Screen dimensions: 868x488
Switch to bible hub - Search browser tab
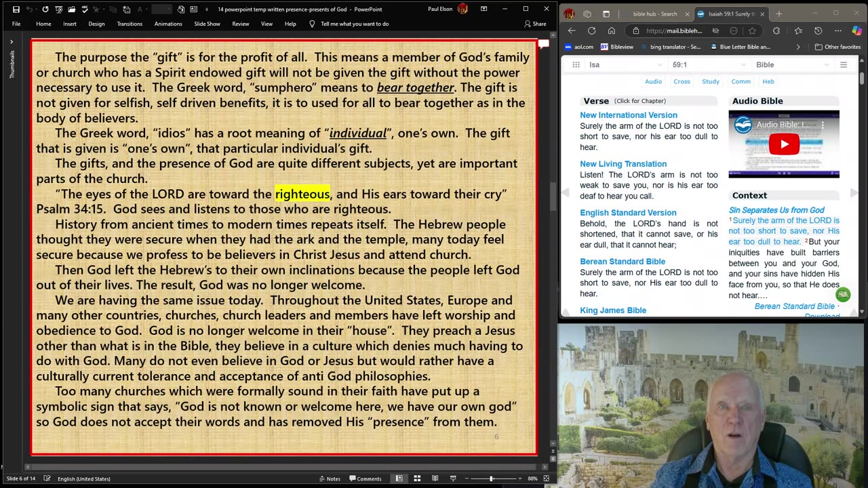pyautogui.click(x=655, y=14)
